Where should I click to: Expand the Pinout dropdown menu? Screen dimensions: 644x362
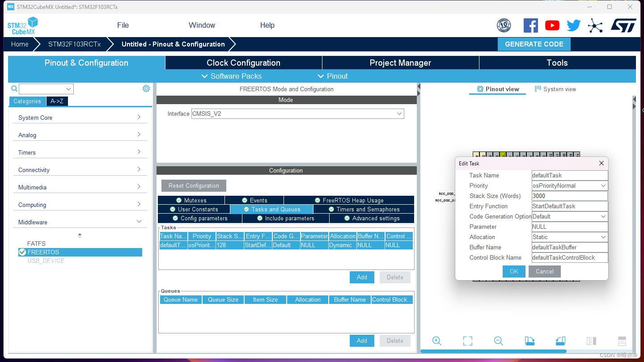coord(333,76)
